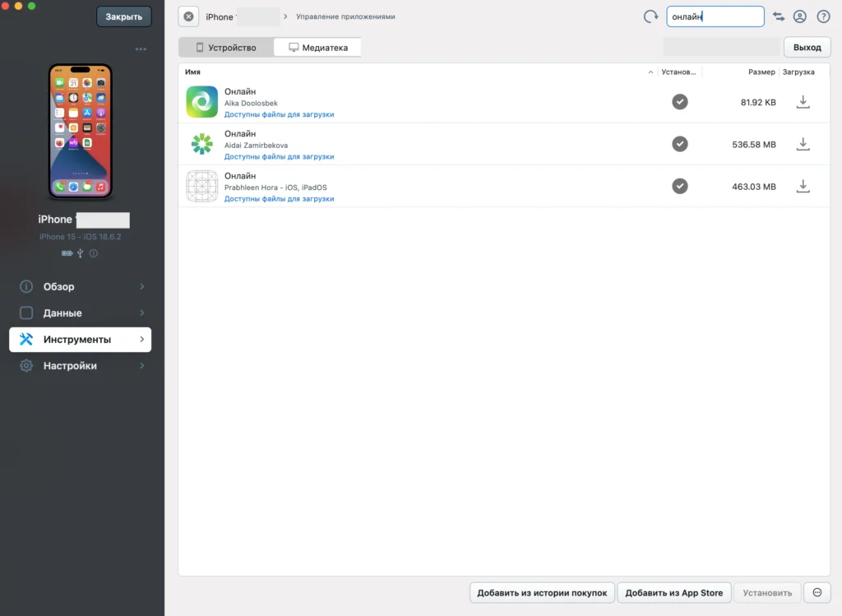
Task: Expand the Данные sidebar section
Action: pyautogui.click(x=80, y=313)
